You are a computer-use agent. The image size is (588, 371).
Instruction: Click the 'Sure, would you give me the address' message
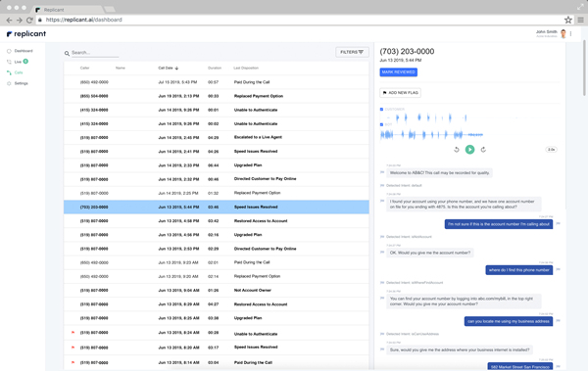point(460,349)
